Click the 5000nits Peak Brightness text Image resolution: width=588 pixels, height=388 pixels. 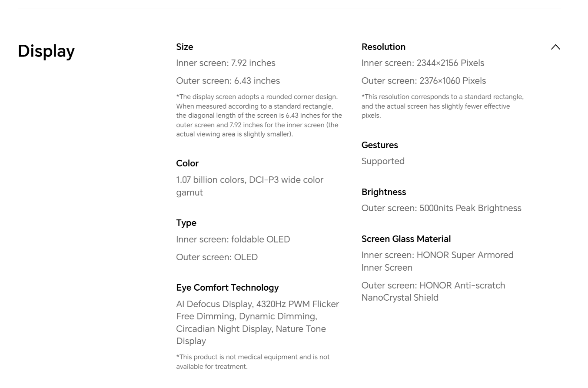point(441,208)
